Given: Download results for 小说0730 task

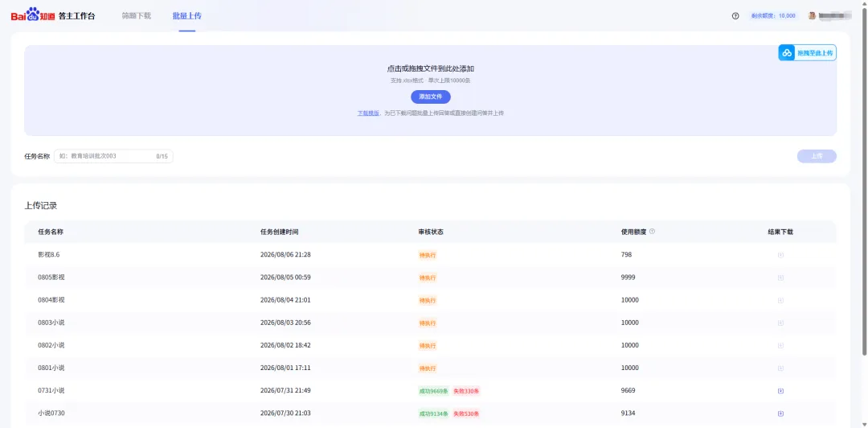Looking at the screenshot, I should (x=780, y=414).
